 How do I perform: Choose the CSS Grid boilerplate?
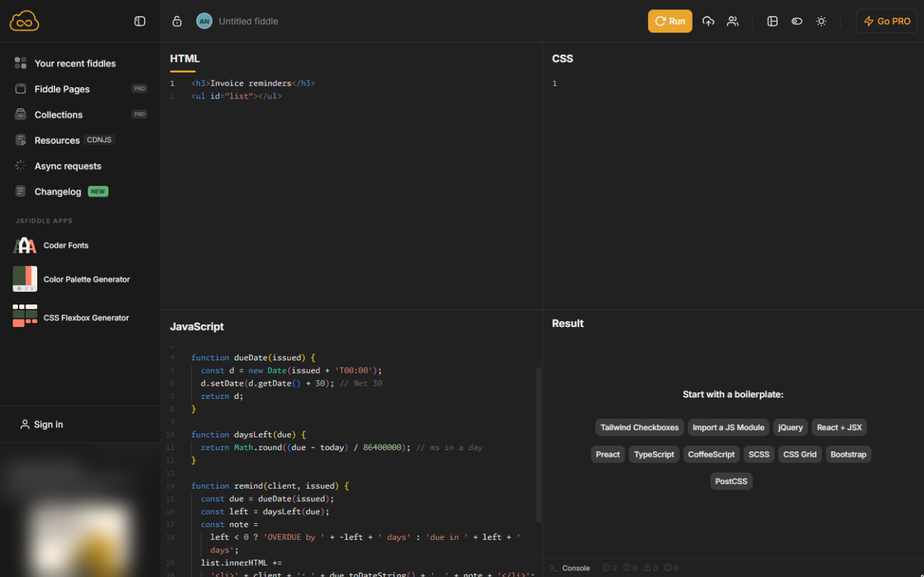[x=800, y=455]
